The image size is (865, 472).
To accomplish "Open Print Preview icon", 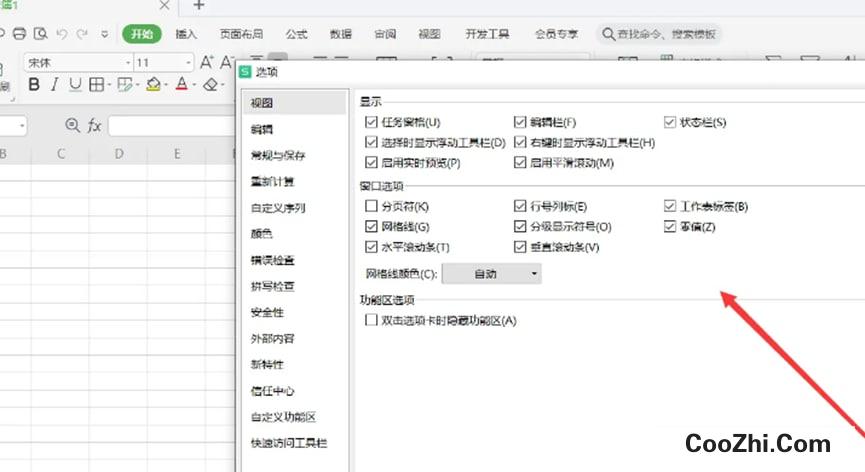I will (40, 34).
